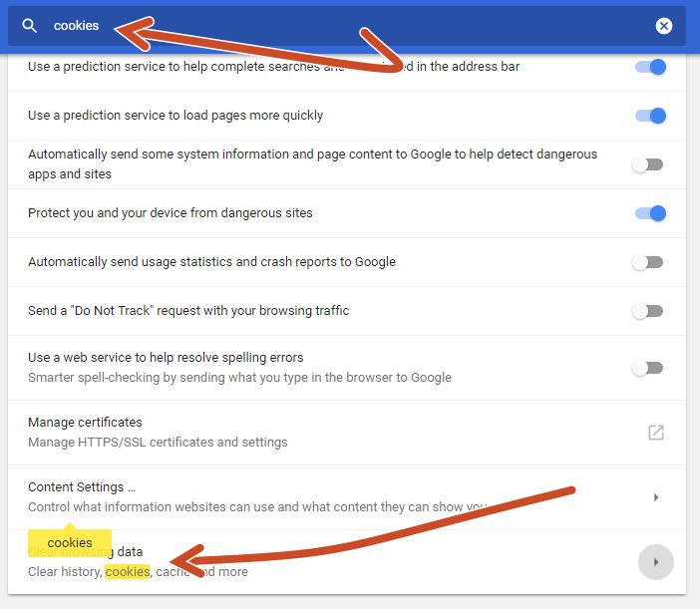Click "Clear history, cookies, cache" description text
The width and height of the screenshot is (700, 609).
click(138, 572)
